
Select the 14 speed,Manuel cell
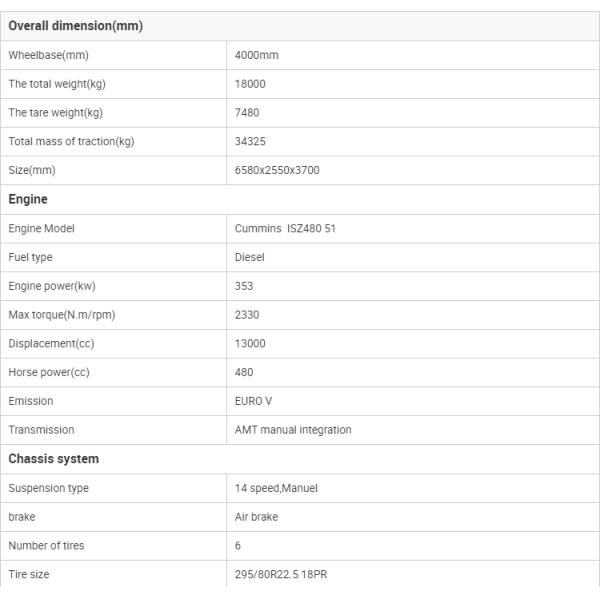276,489
